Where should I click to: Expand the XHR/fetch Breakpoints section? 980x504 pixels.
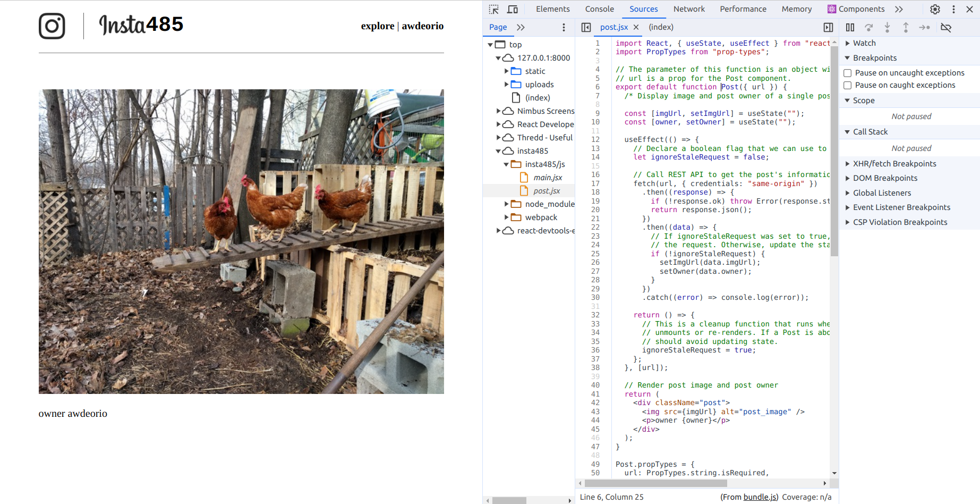tap(894, 164)
